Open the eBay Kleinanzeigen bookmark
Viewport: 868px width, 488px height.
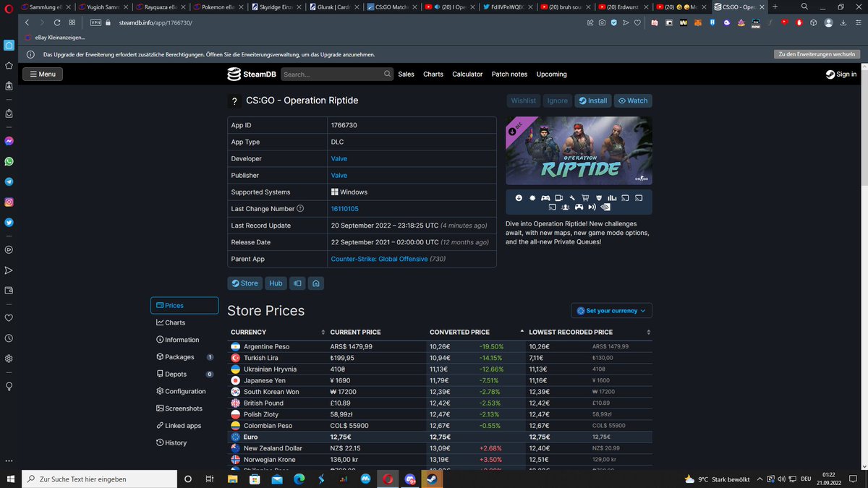[x=54, y=37]
